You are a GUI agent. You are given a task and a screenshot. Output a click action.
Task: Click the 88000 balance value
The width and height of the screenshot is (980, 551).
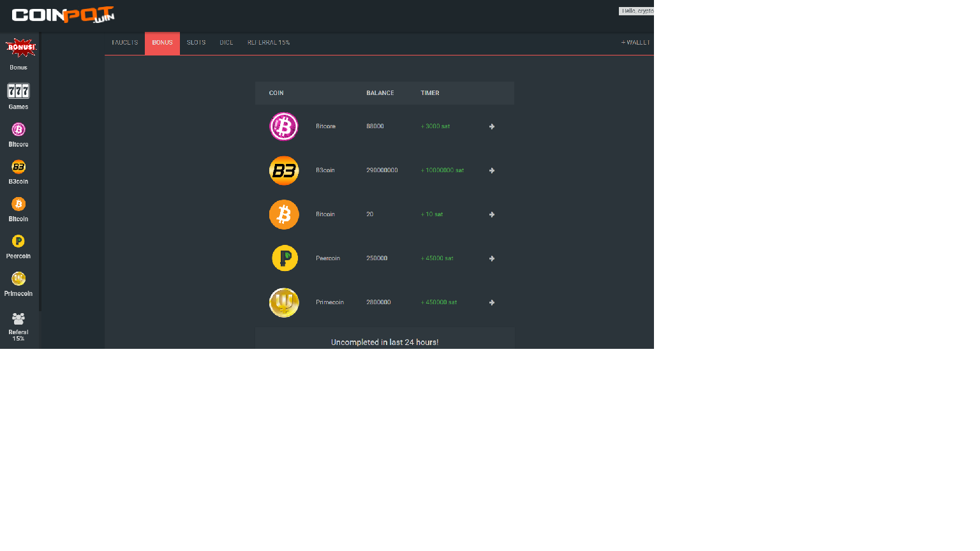pyautogui.click(x=375, y=126)
